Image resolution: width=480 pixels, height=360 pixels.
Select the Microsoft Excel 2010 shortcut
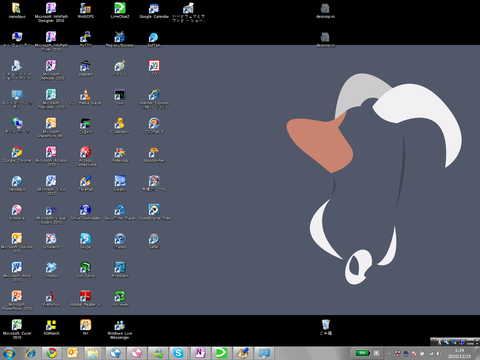tap(17, 329)
